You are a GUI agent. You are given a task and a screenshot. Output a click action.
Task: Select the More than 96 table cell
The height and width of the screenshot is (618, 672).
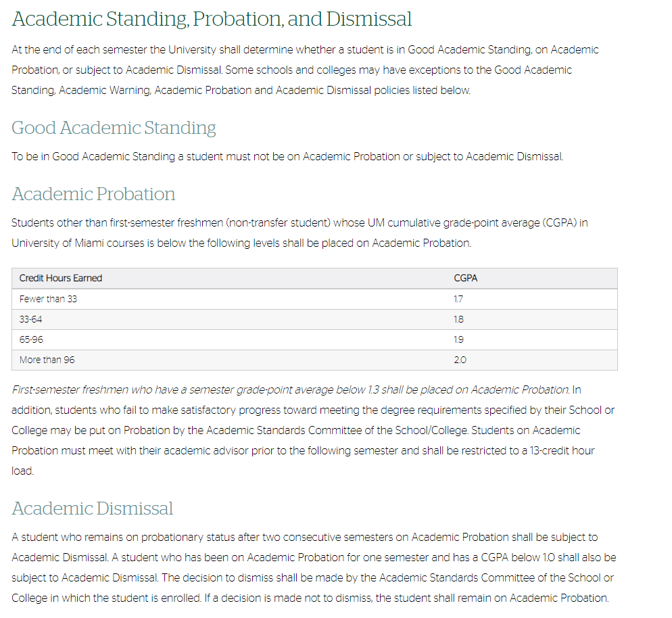click(x=47, y=360)
